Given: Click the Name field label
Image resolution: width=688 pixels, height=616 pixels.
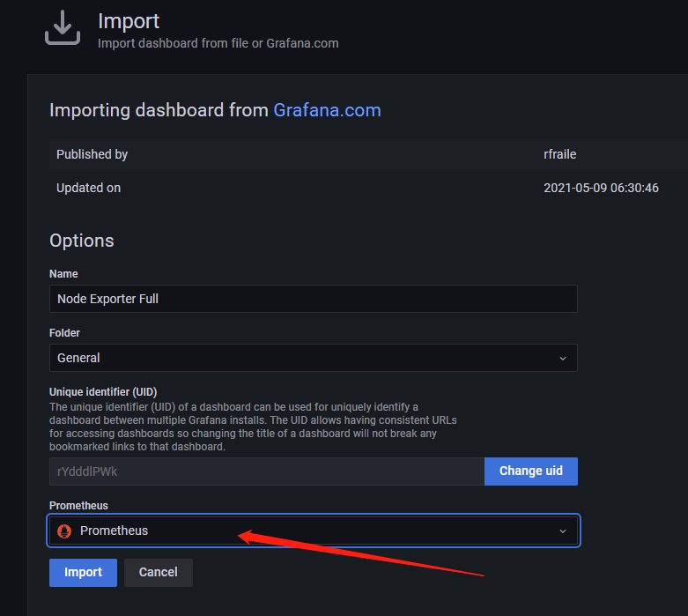Looking at the screenshot, I should [x=63, y=274].
